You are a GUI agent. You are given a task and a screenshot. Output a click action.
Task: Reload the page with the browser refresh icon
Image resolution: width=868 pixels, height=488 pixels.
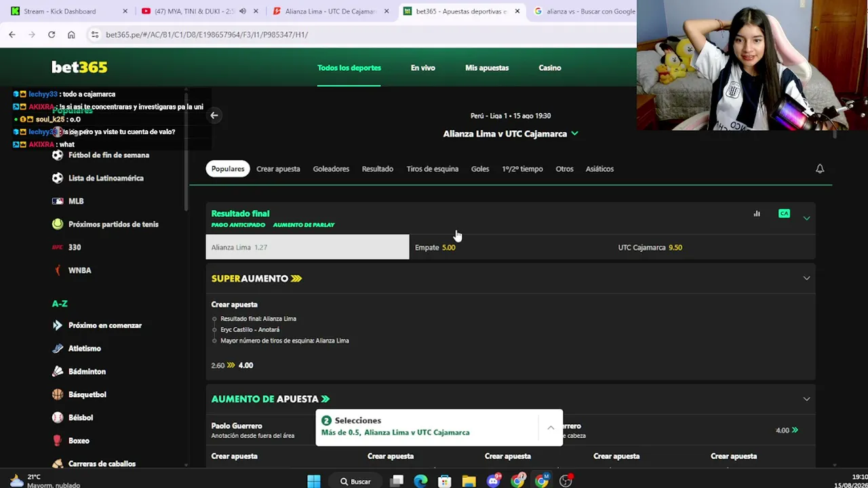[52, 35]
